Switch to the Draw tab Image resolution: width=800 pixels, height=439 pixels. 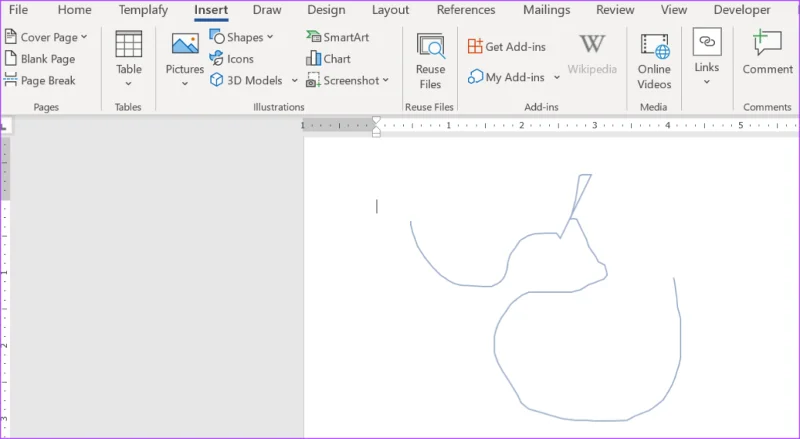(267, 10)
